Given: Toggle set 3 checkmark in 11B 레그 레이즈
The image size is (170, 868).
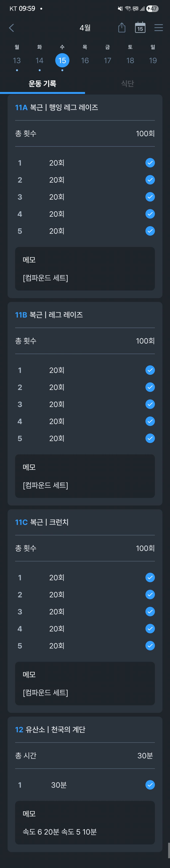Looking at the screenshot, I should tap(150, 404).
